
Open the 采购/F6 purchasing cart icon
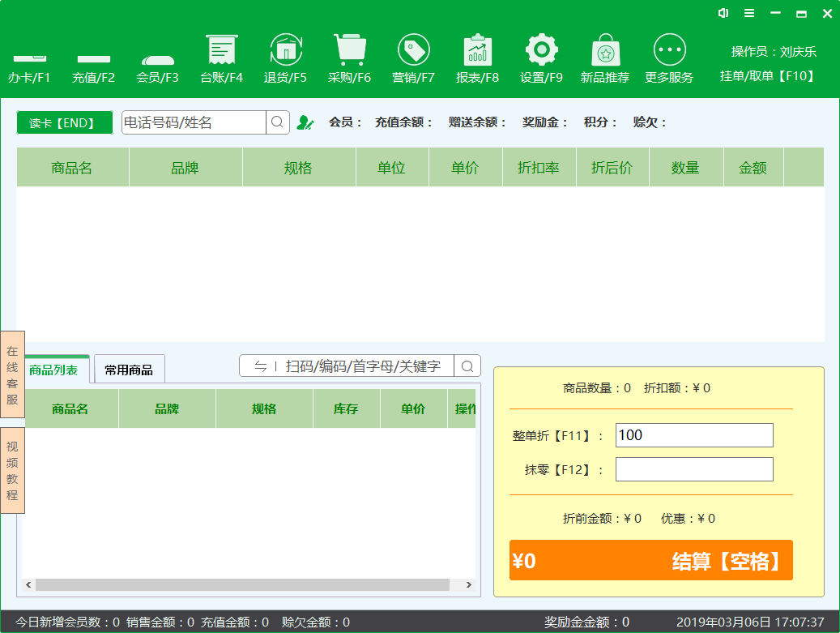(x=349, y=50)
